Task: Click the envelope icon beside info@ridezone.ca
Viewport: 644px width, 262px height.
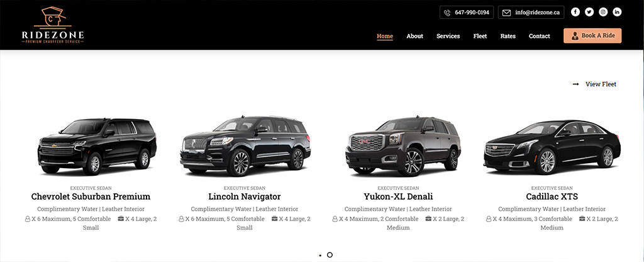Action: point(506,13)
